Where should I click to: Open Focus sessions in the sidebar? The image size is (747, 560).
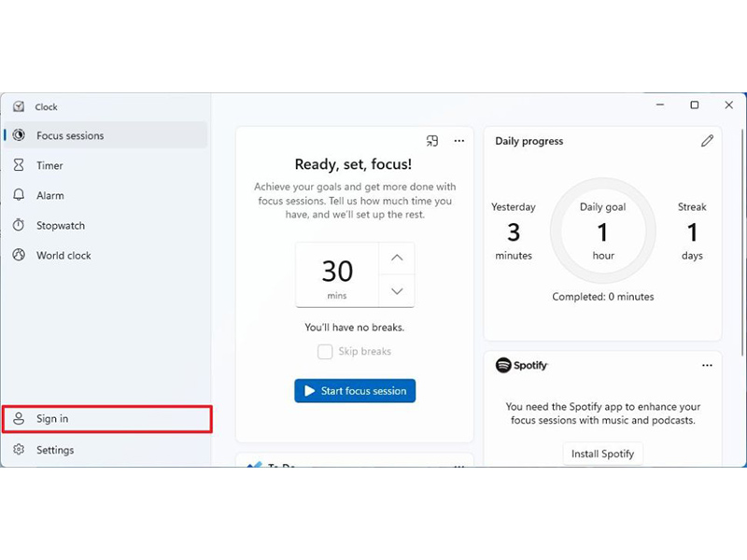(x=106, y=135)
